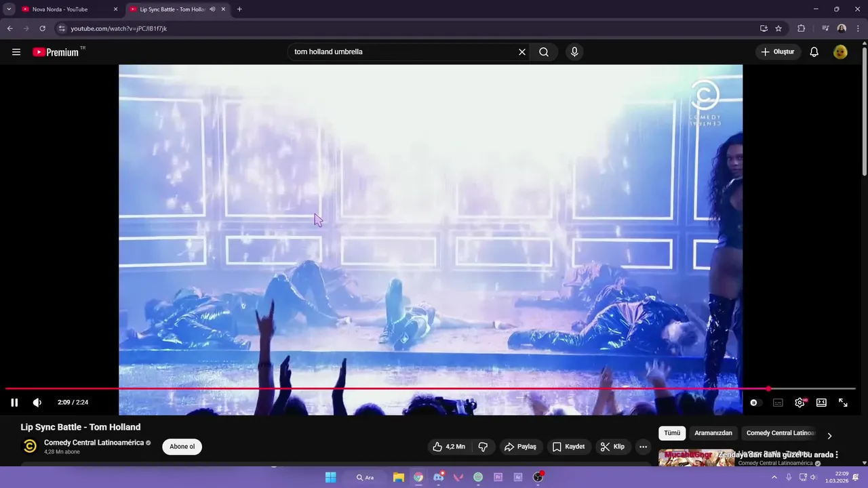
Task: Open the Chrome profile avatar
Action: pyautogui.click(x=842, y=28)
